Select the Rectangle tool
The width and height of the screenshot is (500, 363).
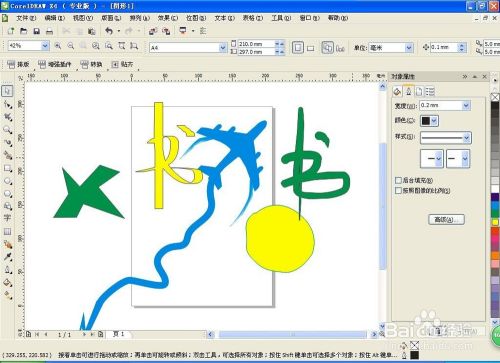(x=8, y=168)
